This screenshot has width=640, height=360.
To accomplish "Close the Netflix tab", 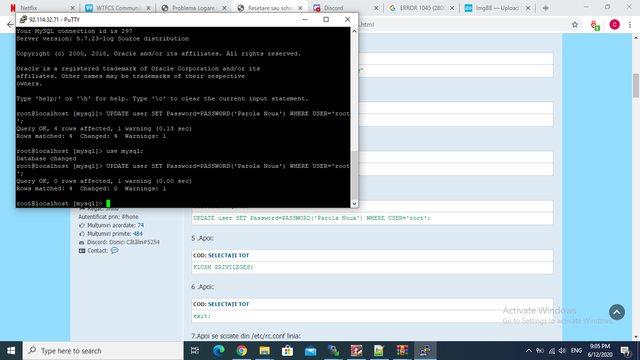I will [x=72, y=8].
